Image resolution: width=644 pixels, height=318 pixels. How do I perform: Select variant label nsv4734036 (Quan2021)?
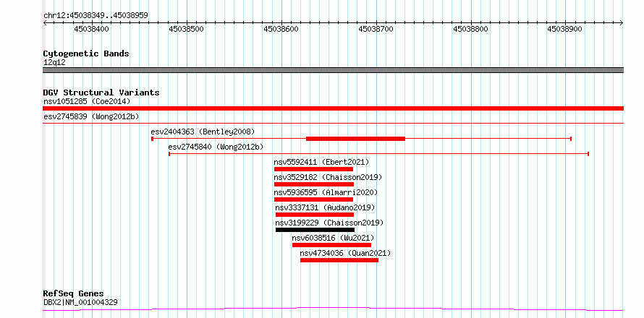(345, 253)
